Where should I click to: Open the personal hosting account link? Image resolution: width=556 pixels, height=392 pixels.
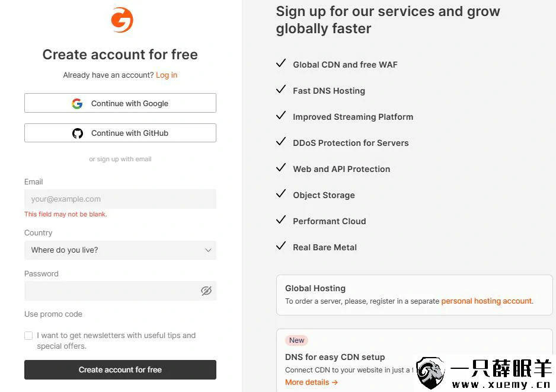(486, 301)
